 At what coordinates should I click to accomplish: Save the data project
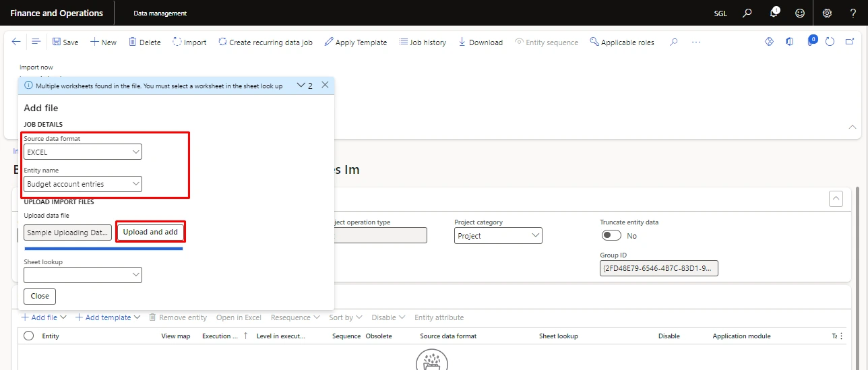[x=65, y=42]
